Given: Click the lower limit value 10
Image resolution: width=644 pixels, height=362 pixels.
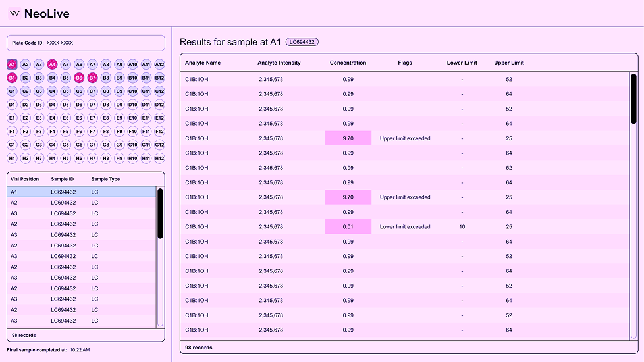Looking at the screenshot, I should pos(462,226).
